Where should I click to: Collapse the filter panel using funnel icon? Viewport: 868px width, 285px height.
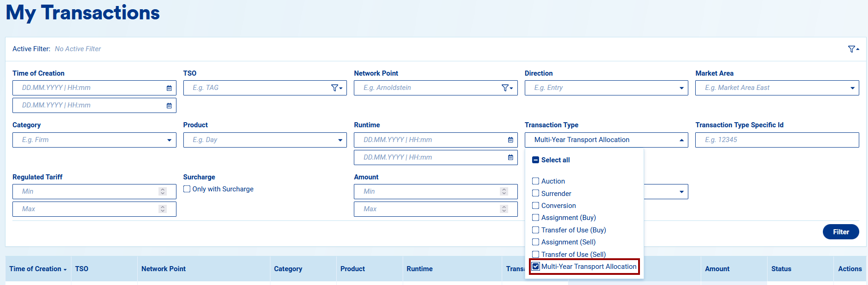pos(853,49)
